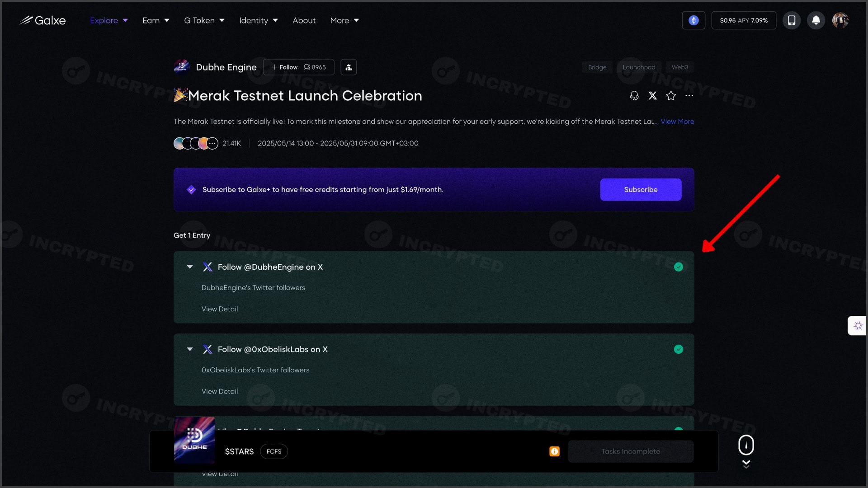Open the Identity dropdown menu
The width and height of the screenshot is (868, 488).
pyautogui.click(x=259, y=20)
